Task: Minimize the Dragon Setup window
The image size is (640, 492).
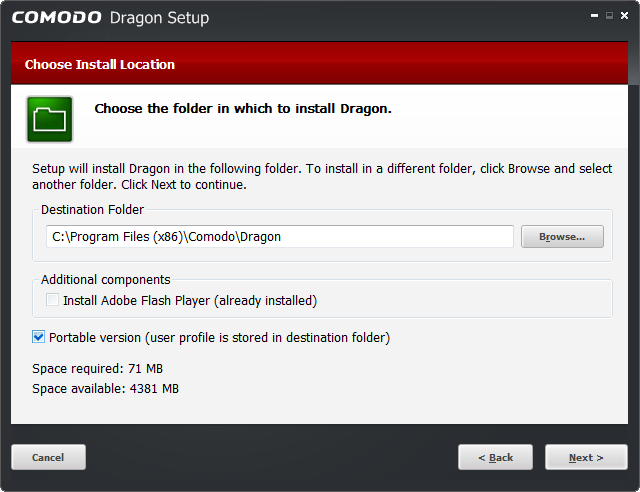Action: 594,16
